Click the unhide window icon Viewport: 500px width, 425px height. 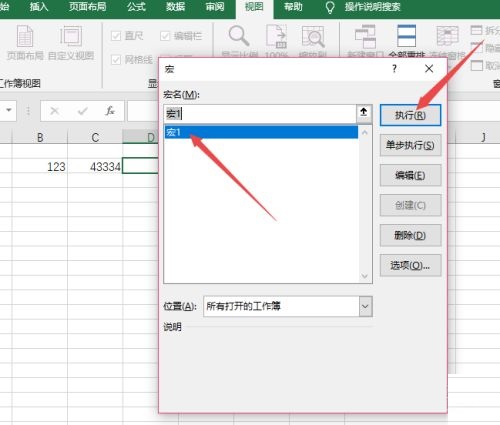point(476,65)
